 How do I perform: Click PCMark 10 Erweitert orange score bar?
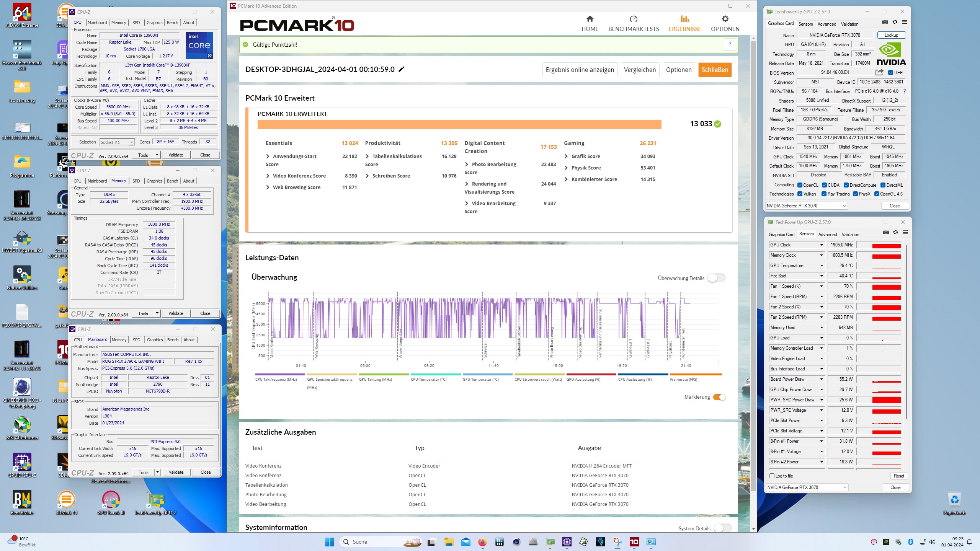(459, 124)
